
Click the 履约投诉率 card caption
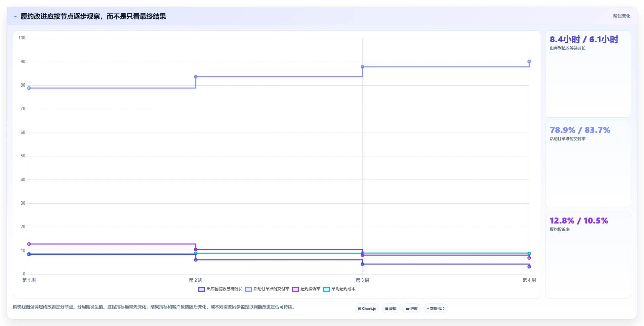click(559, 229)
